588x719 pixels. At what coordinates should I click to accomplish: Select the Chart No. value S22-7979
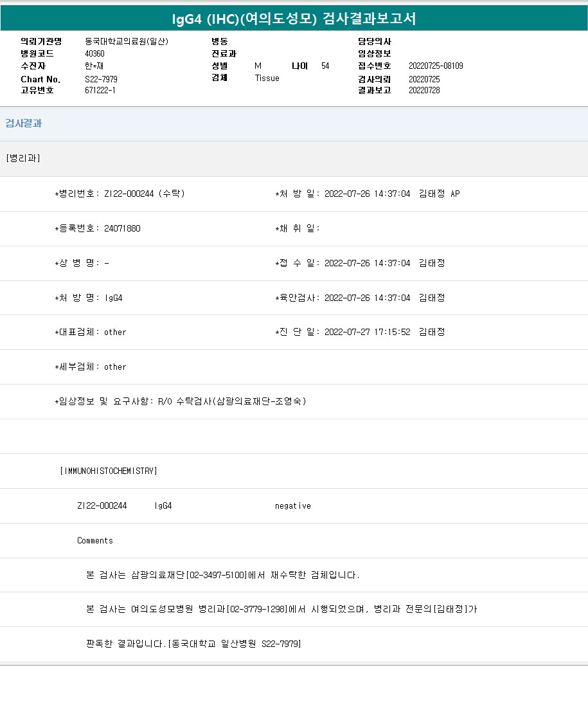click(102, 79)
